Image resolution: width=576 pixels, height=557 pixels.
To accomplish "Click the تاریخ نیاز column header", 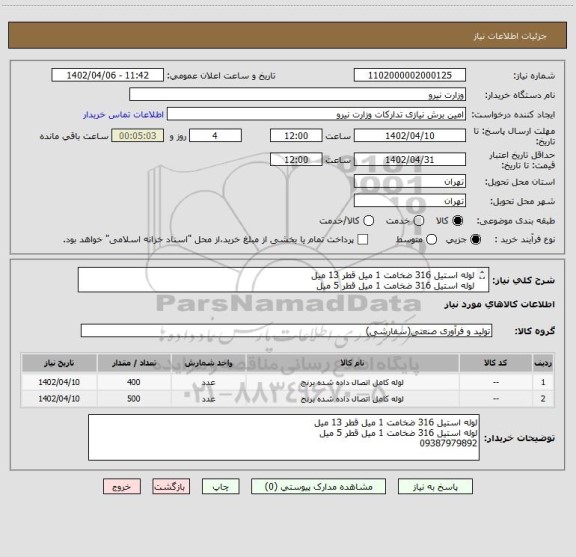I will click(59, 363).
